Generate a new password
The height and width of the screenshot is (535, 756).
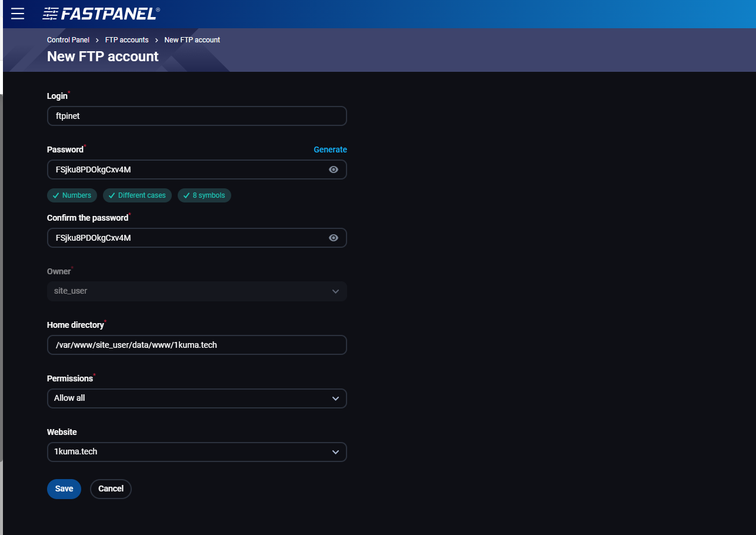click(330, 149)
